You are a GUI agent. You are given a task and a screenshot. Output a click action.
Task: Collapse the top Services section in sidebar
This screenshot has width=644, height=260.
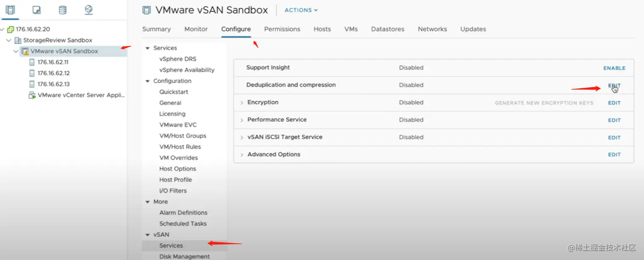point(148,48)
